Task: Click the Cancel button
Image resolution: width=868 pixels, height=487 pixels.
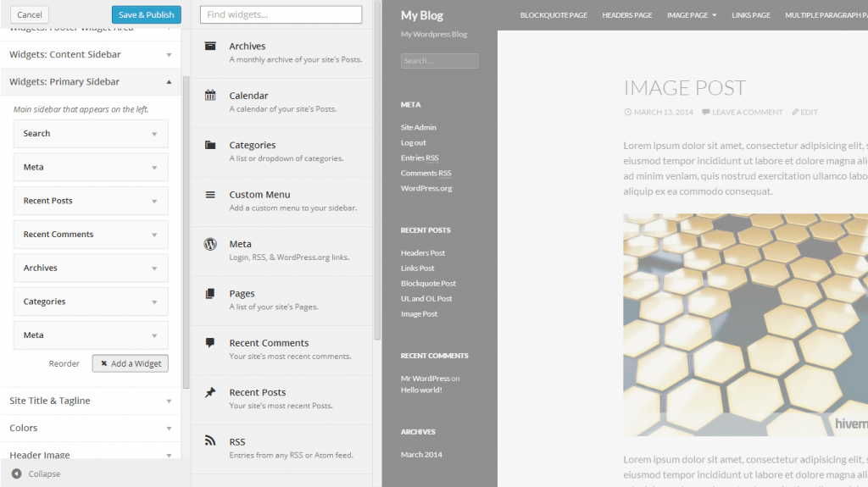Action: point(30,14)
